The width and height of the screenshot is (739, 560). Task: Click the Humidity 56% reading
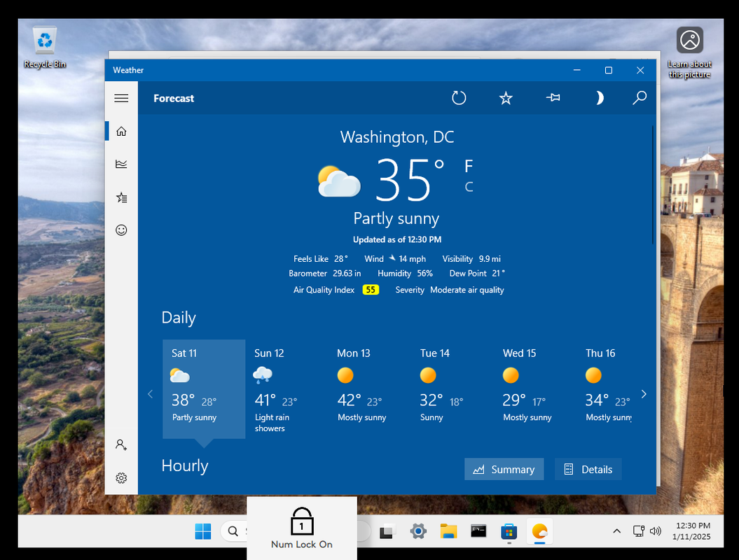pyautogui.click(x=405, y=273)
